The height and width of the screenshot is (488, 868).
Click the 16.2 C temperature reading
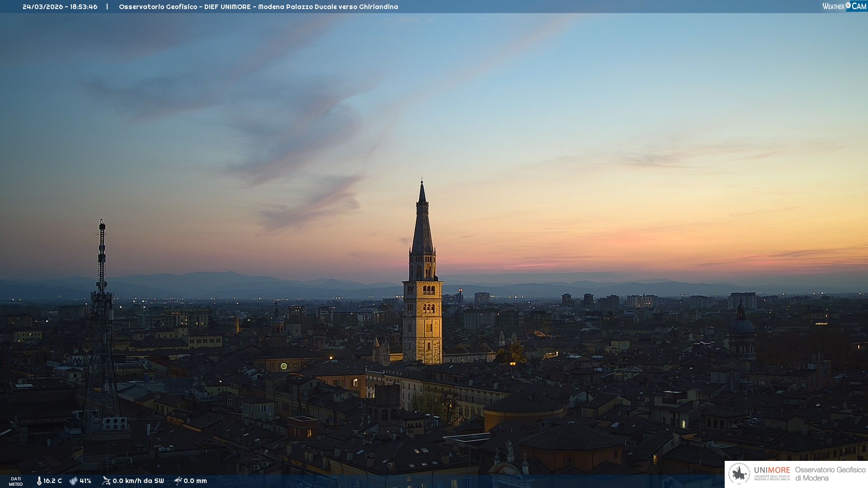pos(52,481)
